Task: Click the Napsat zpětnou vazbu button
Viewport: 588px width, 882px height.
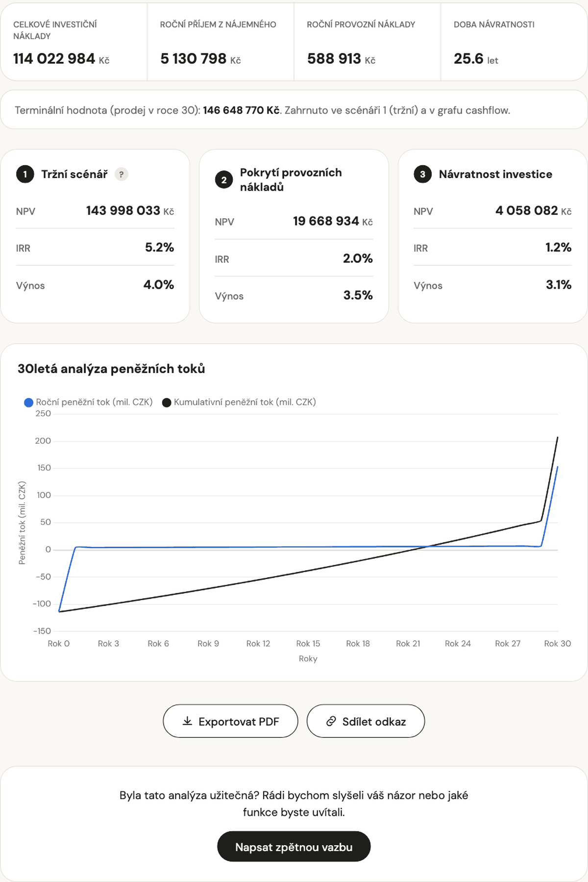Action: 294,847
